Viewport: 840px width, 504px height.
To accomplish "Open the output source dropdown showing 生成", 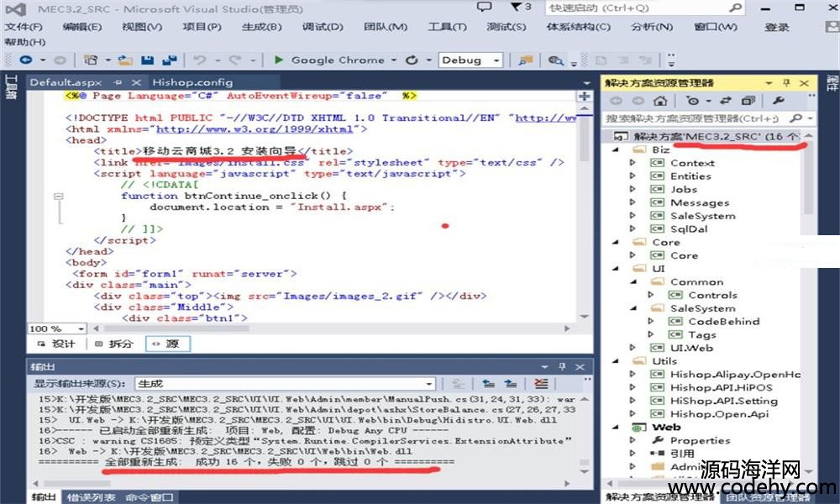I will (x=428, y=384).
